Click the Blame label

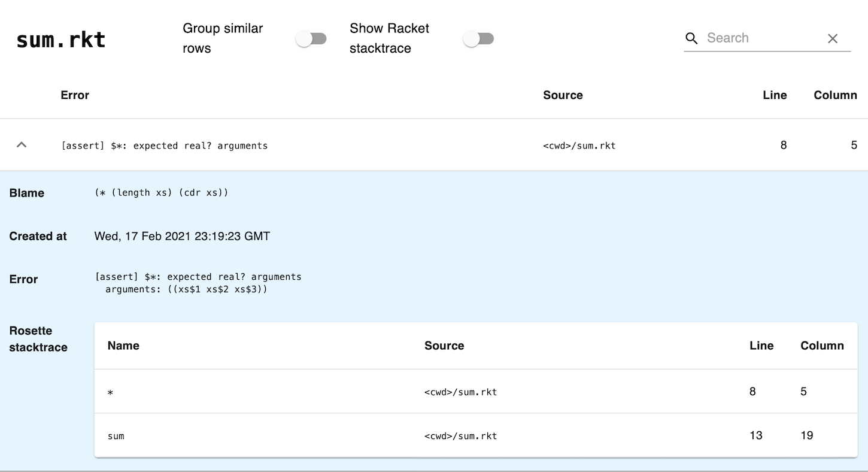click(27, 193)
